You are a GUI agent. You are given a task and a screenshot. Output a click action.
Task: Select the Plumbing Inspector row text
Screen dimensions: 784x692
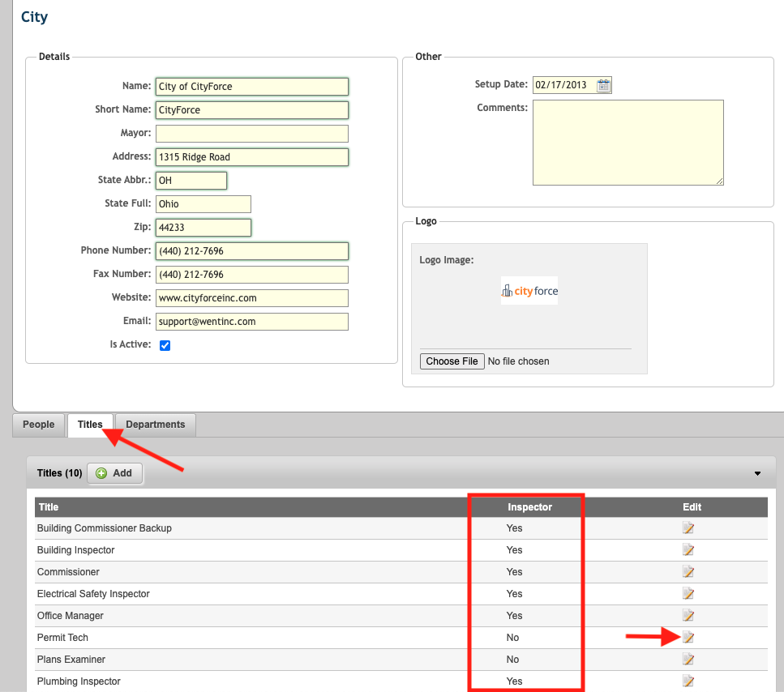tap(79, 681)
